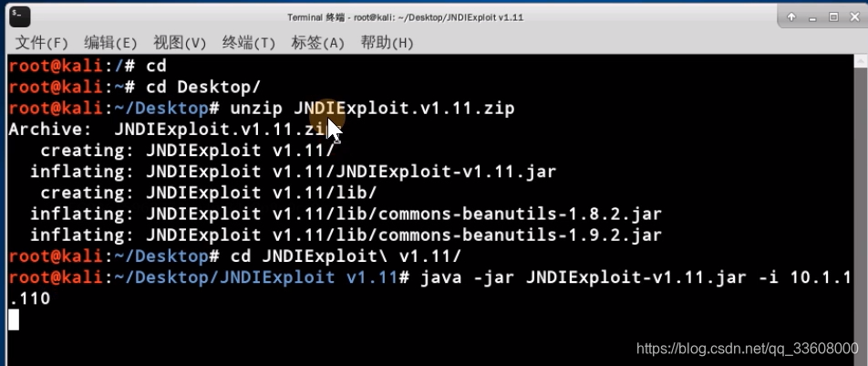This screenshot has width=868, height=366.
Task: Click the 'Archive: JNDIExploit.v1.11.zip' output line
Action: point(177,130)
